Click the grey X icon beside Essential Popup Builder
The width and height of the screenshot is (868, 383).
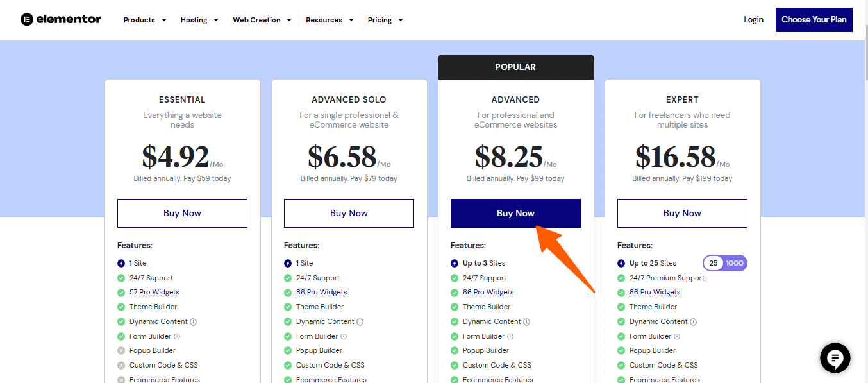(121, 351)
